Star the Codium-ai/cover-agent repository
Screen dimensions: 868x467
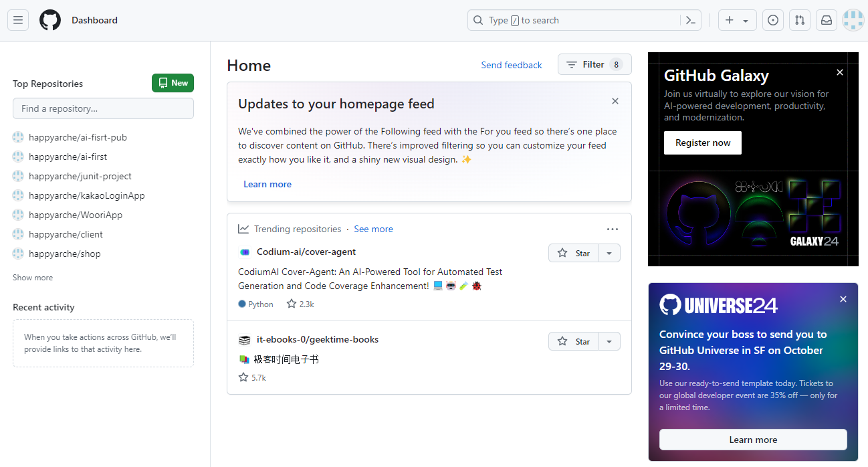573,253
